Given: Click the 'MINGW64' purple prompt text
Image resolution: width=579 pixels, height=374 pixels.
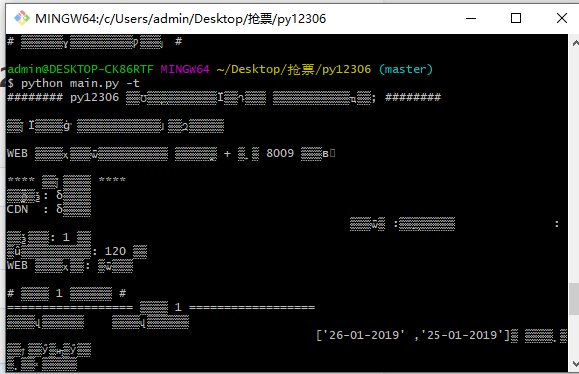Looking at the screenshot, I should coord(185,69).
